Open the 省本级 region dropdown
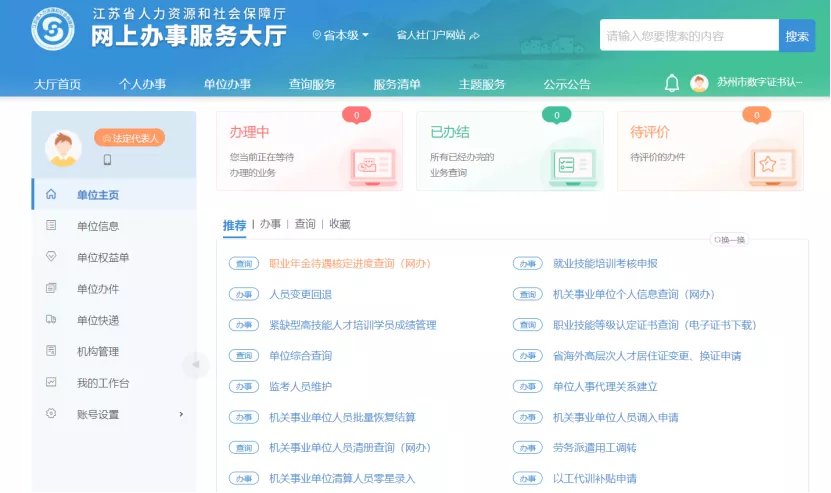This screenshot has width=831, height=493. click(342, 35)
